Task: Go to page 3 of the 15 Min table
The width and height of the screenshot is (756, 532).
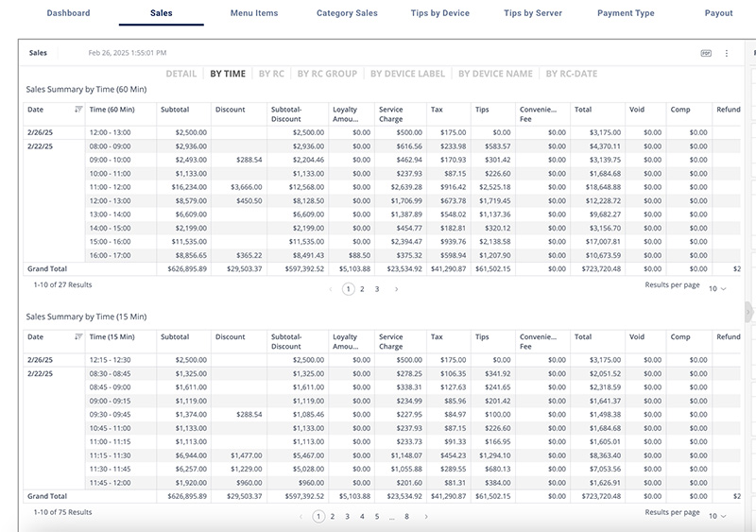Action: [x=347, y=517]
